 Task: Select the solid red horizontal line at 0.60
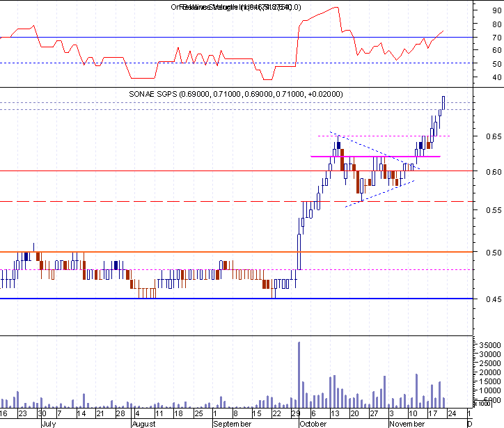pyautogui.click(x=236, y=171)
